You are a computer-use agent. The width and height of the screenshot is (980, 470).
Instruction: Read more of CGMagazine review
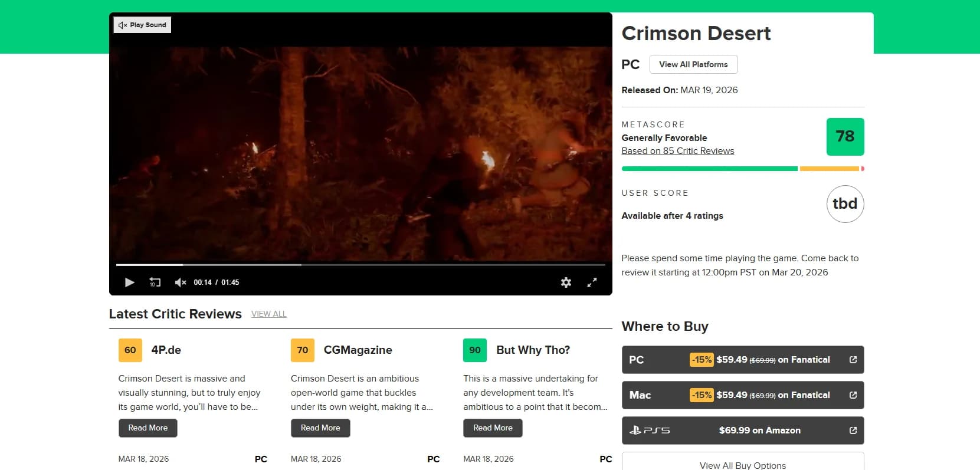320,428
